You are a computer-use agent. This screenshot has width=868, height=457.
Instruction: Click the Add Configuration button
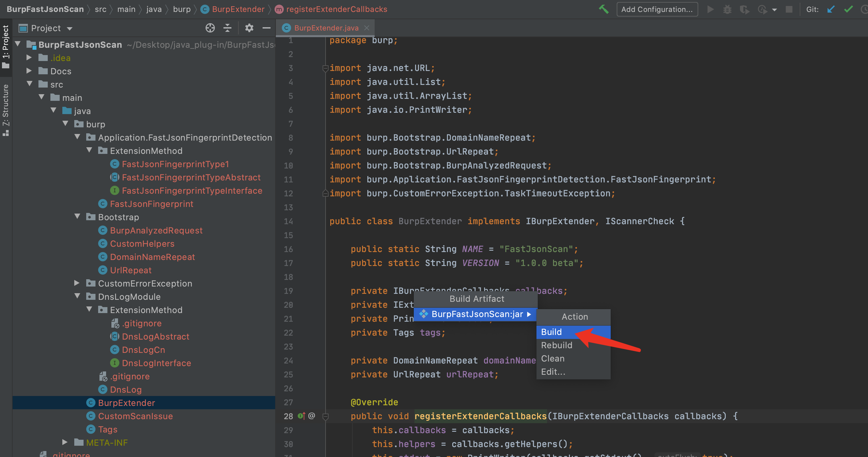[x=656, y=9]
